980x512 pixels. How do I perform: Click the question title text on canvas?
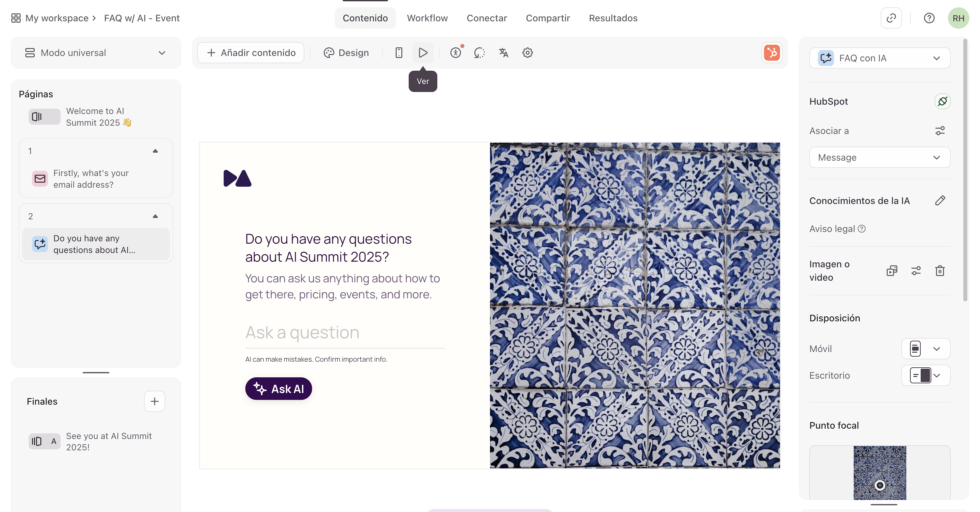[328, 248]
